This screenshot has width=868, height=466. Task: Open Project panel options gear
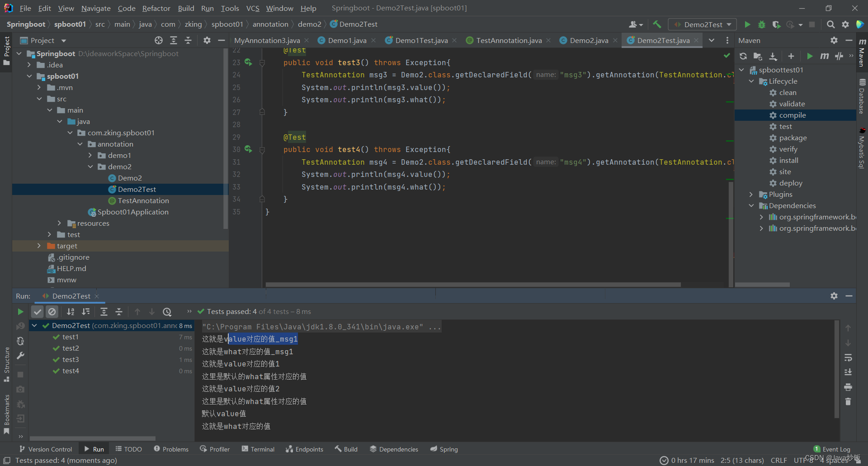(207, 40)
